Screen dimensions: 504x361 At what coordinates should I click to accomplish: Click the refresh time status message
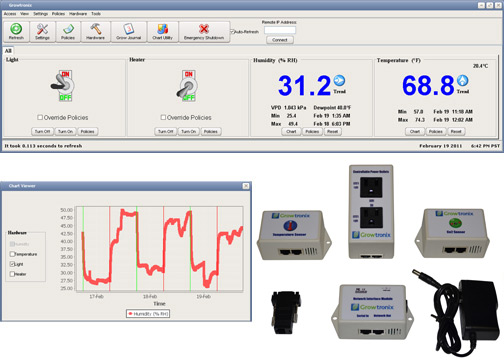pyautogui.click(x=43, y=146)
